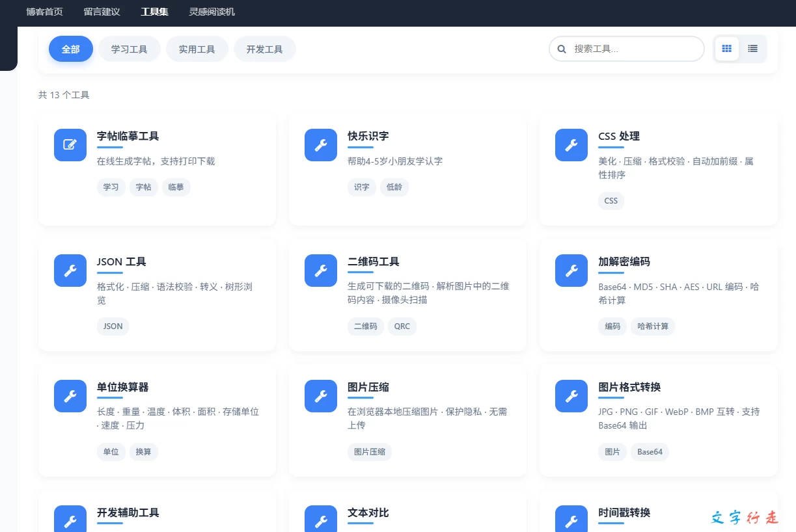Click the 加解密编码 wrench icon
796x532 pixels.
571,271
